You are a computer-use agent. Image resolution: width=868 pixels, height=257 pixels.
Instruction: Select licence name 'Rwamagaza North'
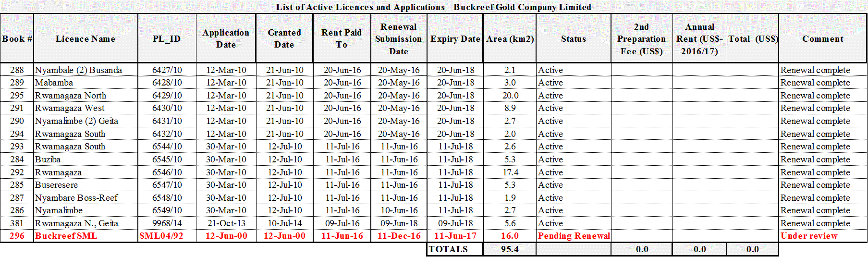point(71,96)
